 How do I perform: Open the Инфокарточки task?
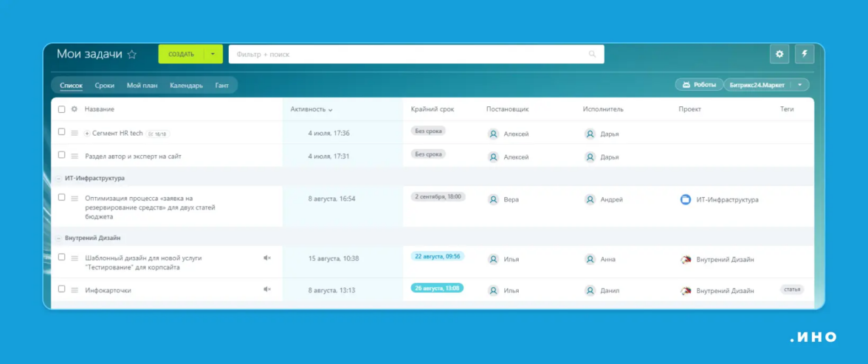108,290
